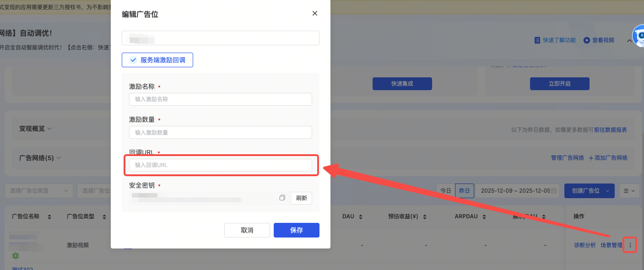This screenshot has width=644, height=270.
Task: Select the 昨日 date toggle
Action: 464,191
